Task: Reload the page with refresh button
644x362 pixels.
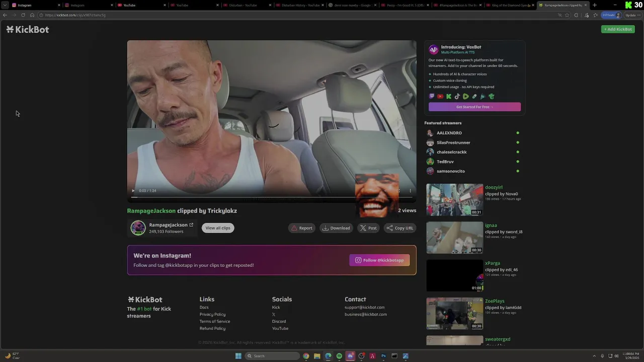Action: click(23, 15)
